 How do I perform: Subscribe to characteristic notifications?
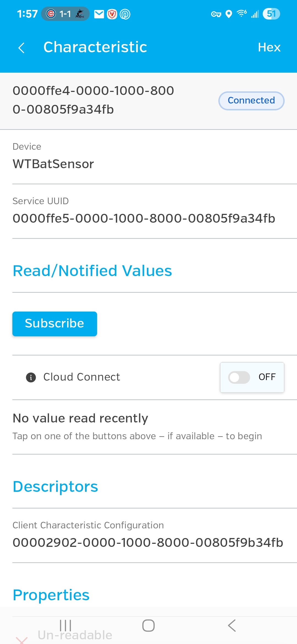(55, 324)
